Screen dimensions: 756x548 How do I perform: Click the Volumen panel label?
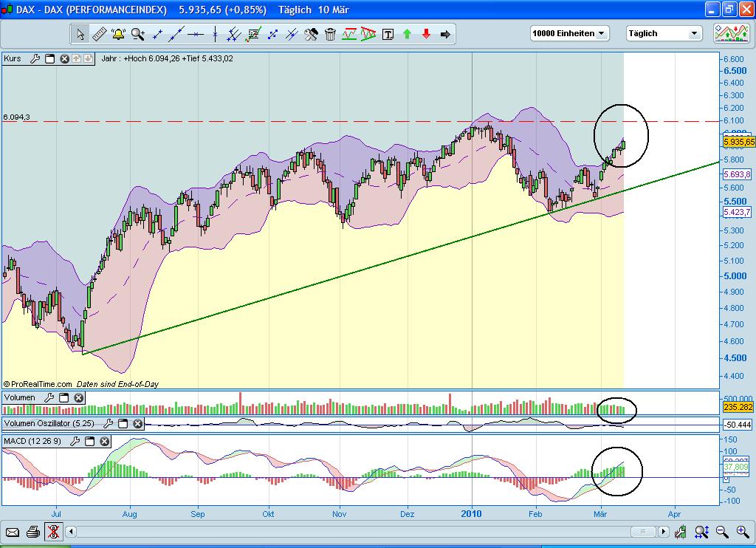point(20,397)
